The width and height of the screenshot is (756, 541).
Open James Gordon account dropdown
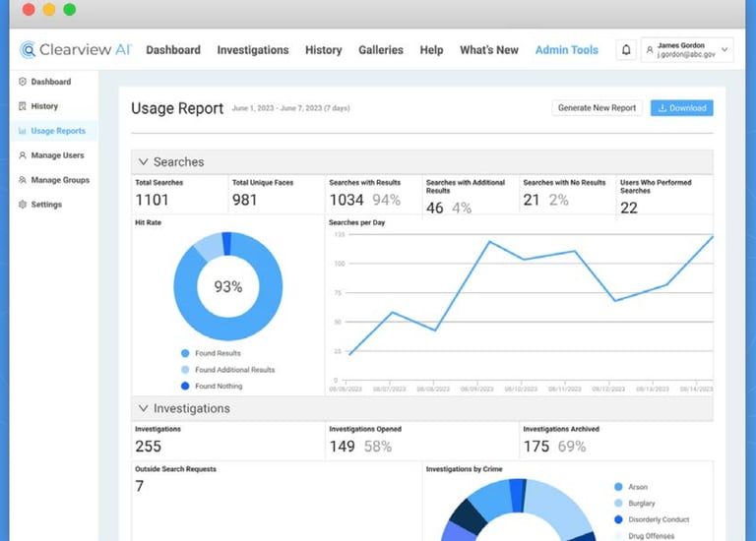[687, 49]
